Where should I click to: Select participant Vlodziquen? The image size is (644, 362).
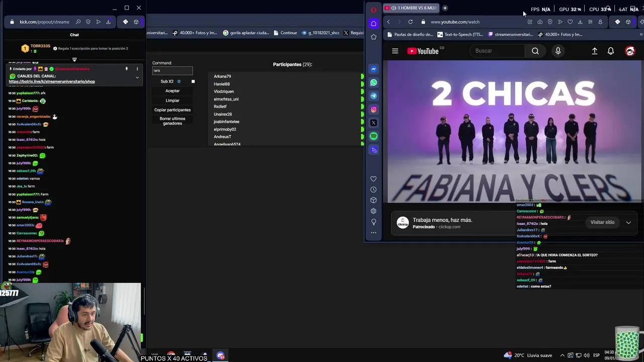pyautogui.click(x=224, y=92)
